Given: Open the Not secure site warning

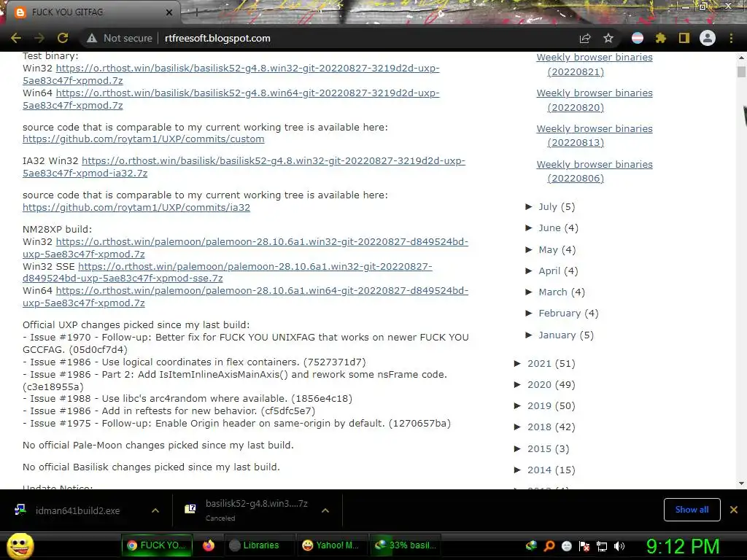Looking at the screenshot, I should pyautogui.click(x=119, y=38).
